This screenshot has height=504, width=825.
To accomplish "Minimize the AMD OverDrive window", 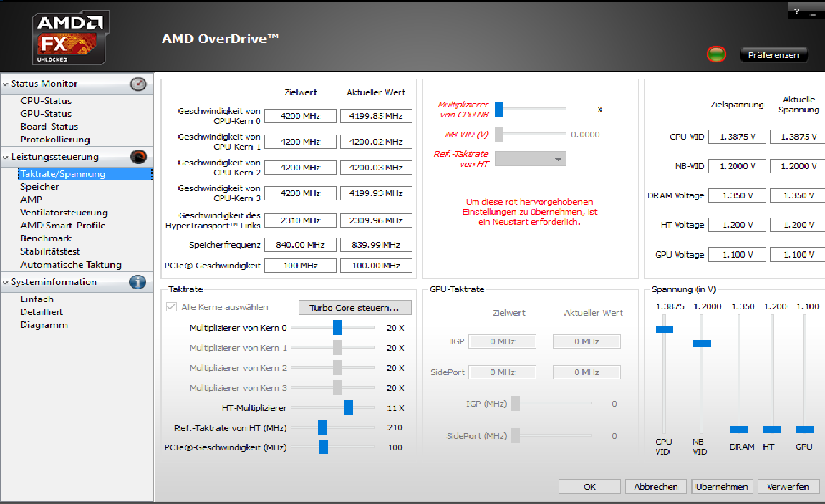I will (813, 15).
